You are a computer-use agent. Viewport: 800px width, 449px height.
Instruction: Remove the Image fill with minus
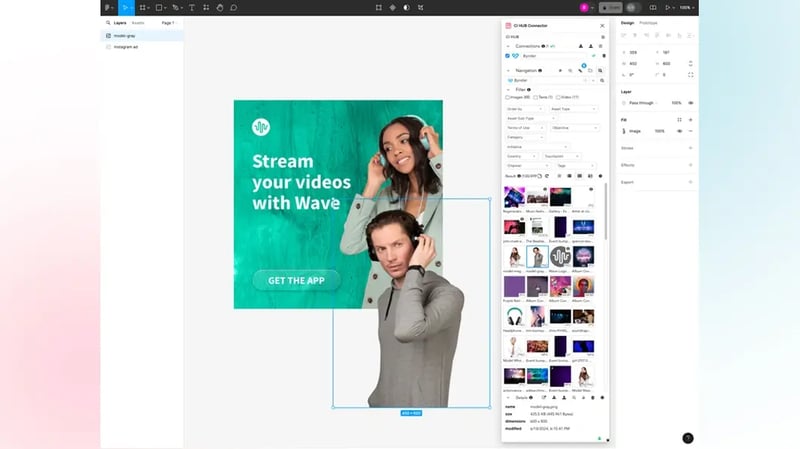coord(691,131)
